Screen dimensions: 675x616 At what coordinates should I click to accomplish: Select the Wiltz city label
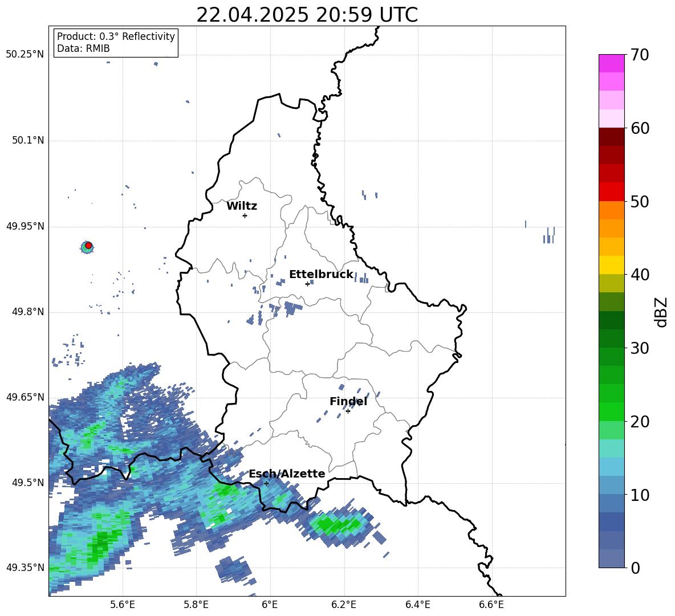tap(242, 206)
